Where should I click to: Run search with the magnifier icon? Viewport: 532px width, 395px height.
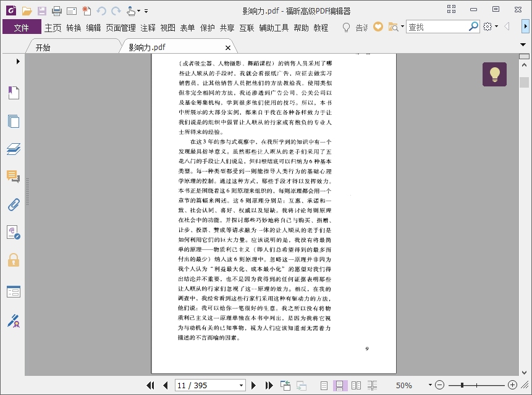click(x=473, y=27)
